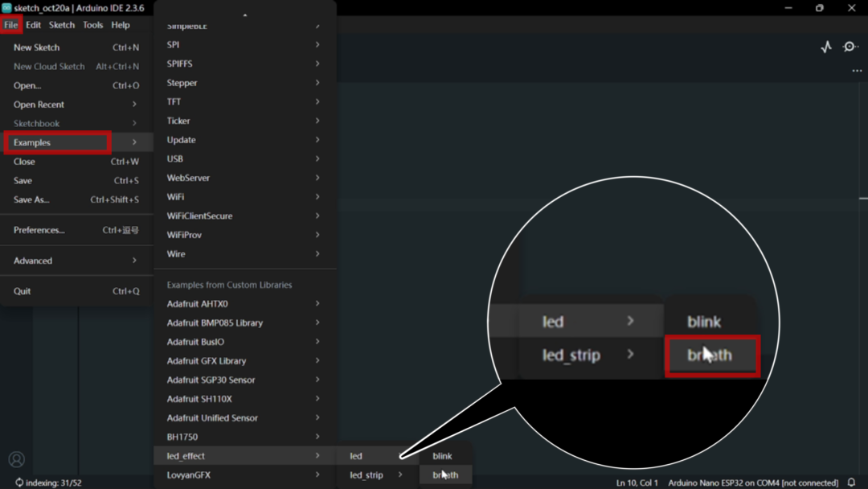Click the indexing progress spinner icon

coord(19,483)
